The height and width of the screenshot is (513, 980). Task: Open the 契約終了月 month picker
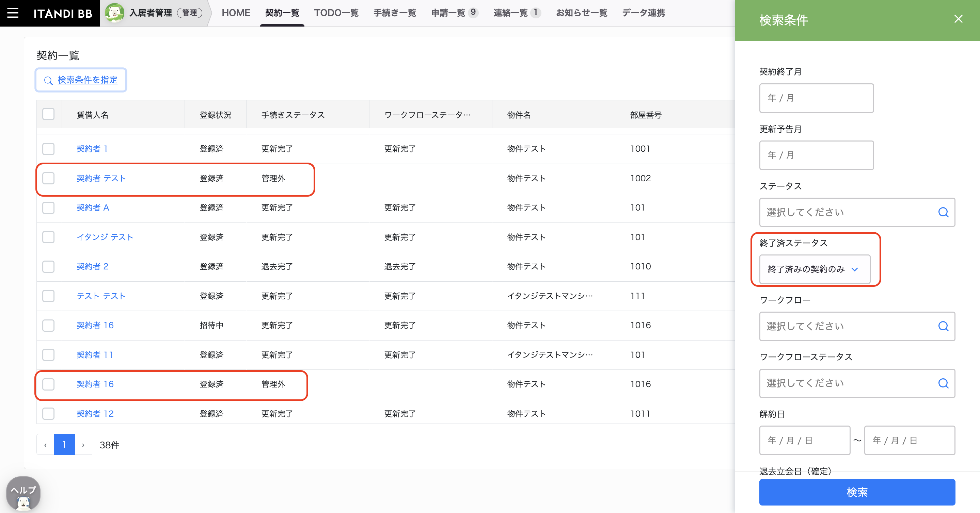[x=817, y=98]
